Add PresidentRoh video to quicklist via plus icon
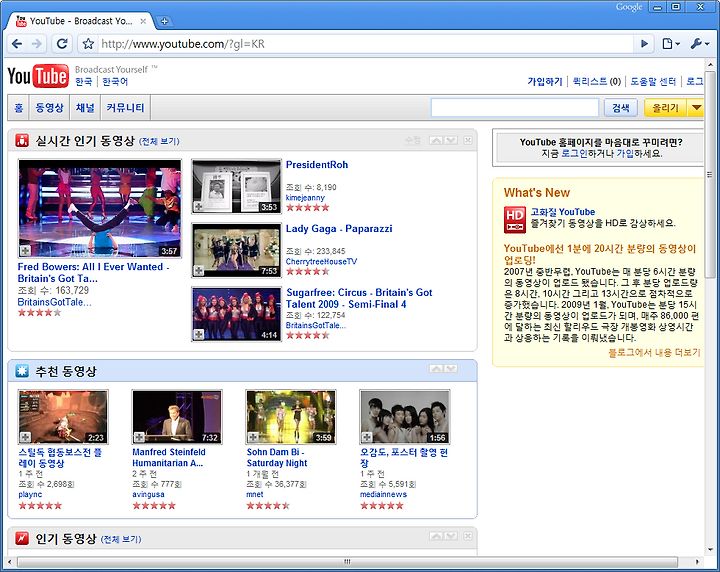 198,207
